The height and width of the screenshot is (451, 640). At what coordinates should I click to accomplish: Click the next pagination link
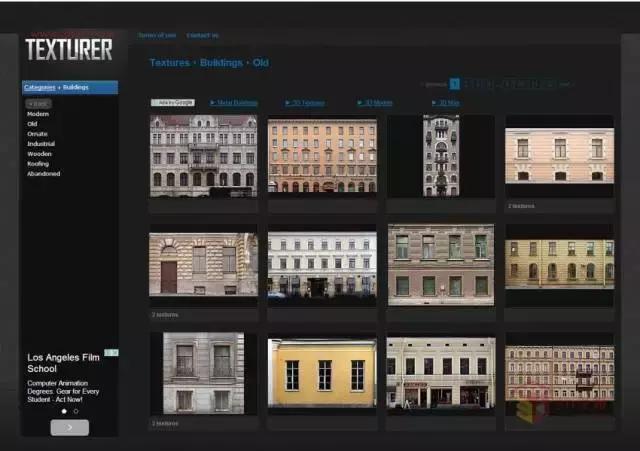tap(565, 84)
